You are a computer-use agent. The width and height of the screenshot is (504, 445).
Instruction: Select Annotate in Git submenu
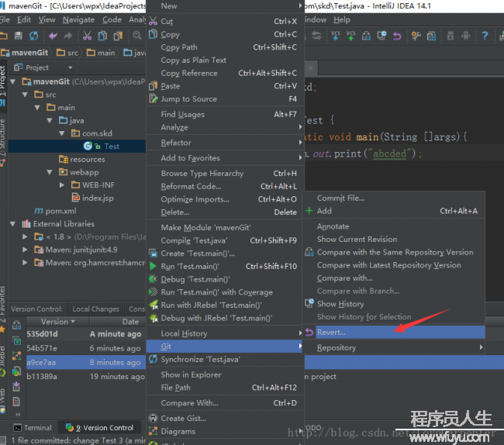tap(394, 226)
